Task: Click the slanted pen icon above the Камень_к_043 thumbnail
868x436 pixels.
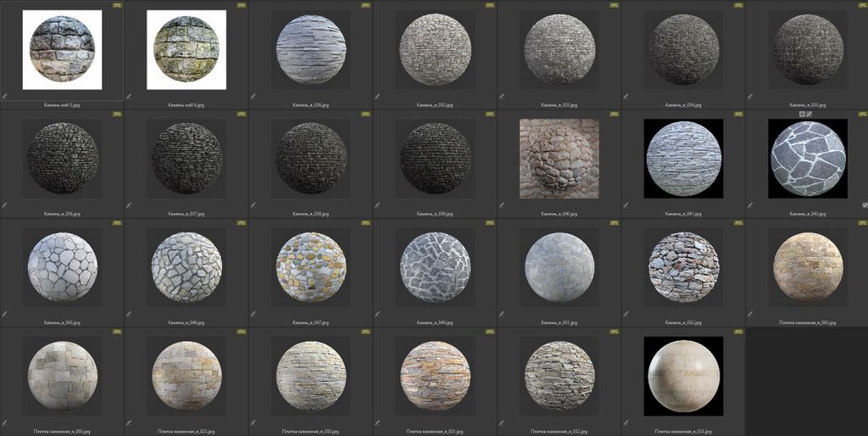Action: (x=810, y=114)
